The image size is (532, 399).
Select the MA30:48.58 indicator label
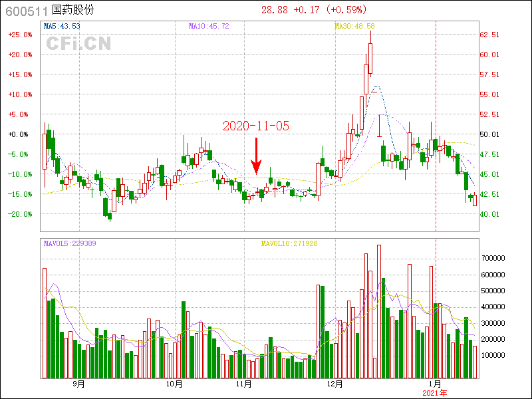tap(354, 26)
